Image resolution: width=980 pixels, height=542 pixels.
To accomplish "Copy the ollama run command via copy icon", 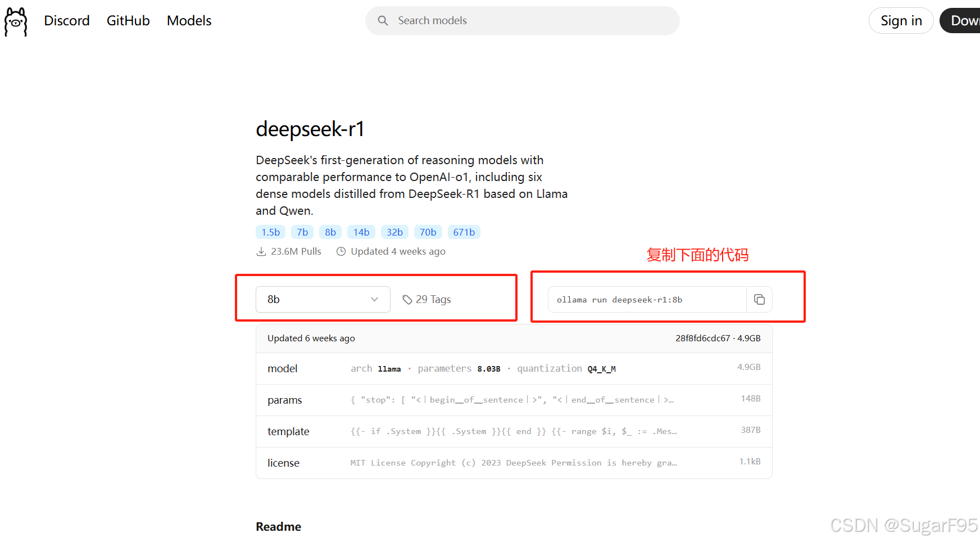I will pos(759,300).
